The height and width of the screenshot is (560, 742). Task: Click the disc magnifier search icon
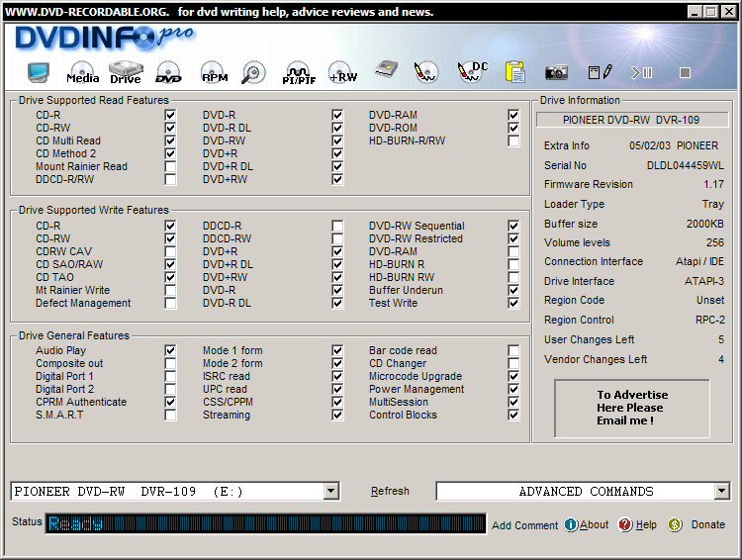click(253, 73)
